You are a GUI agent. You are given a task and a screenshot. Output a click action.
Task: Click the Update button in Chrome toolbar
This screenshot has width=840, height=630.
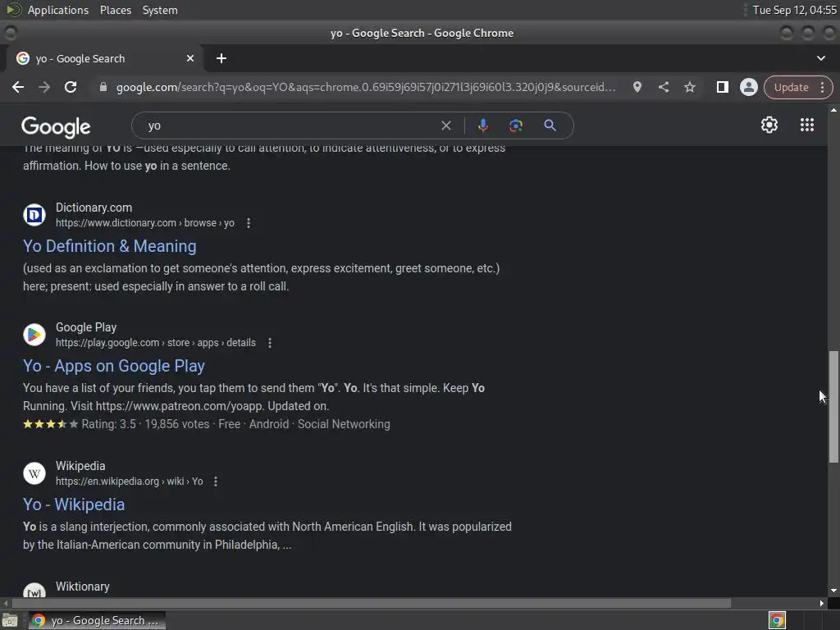point(791,87)
